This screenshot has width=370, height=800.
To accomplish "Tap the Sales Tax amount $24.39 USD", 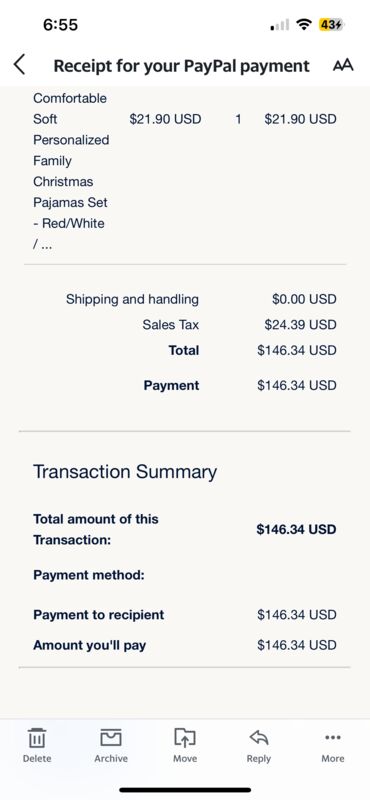I will coord(300,324).
